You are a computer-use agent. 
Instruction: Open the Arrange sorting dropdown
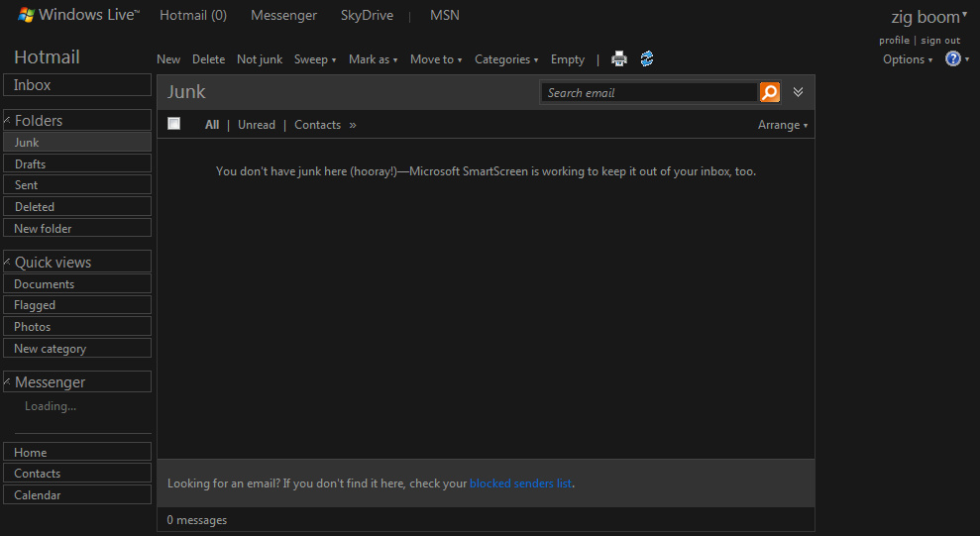tap(783, 125)
